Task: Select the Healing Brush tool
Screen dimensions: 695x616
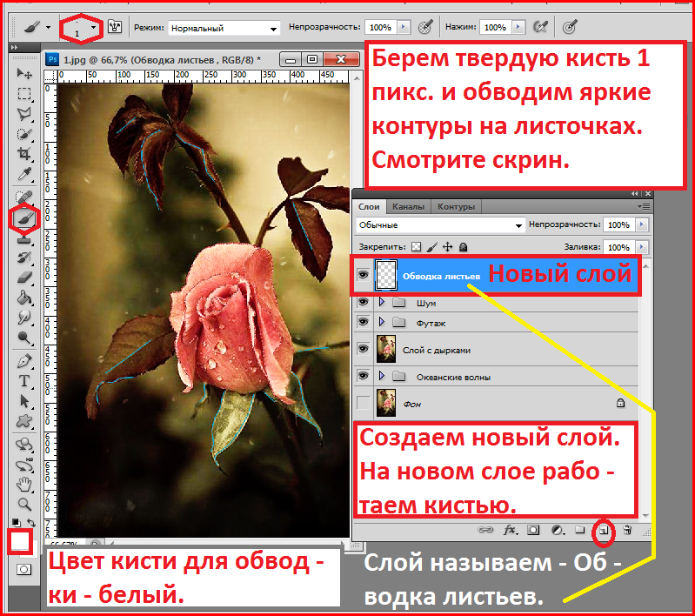Action: (24, 197)
